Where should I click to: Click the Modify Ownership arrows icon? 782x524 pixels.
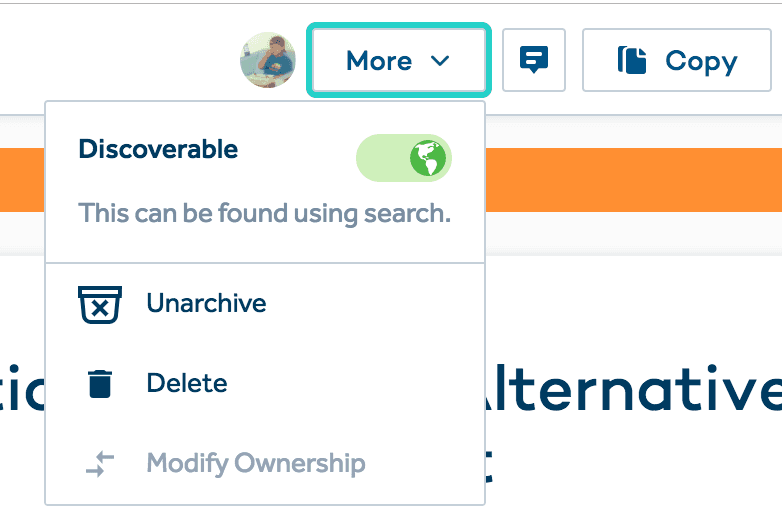click(100, 464)
